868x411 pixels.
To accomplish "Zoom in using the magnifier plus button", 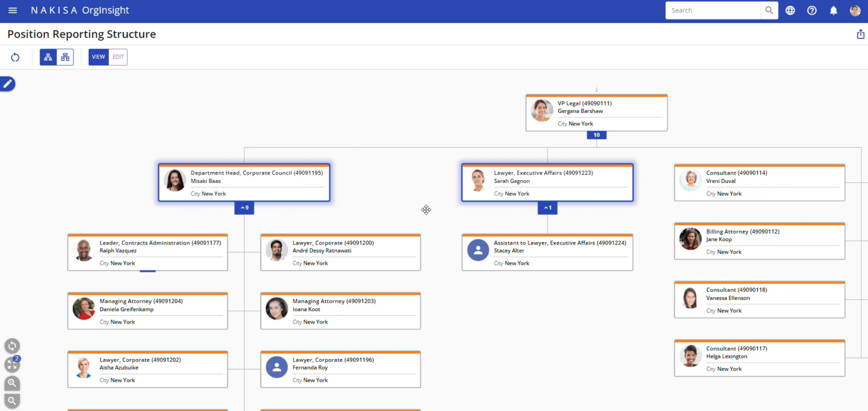I will pos(12,383).
